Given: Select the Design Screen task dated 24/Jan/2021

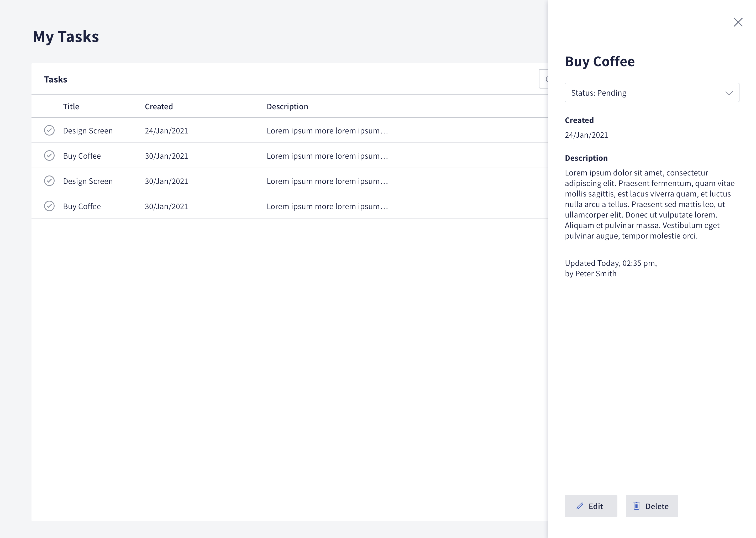Looking at the screenshot, I should [x=289, y=131].
